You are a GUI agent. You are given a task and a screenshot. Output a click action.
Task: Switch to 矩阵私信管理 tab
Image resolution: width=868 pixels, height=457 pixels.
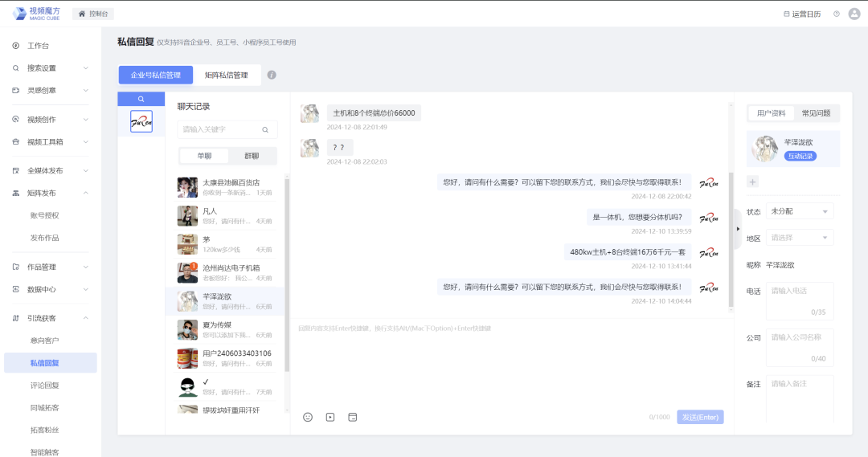pos(226,75)
